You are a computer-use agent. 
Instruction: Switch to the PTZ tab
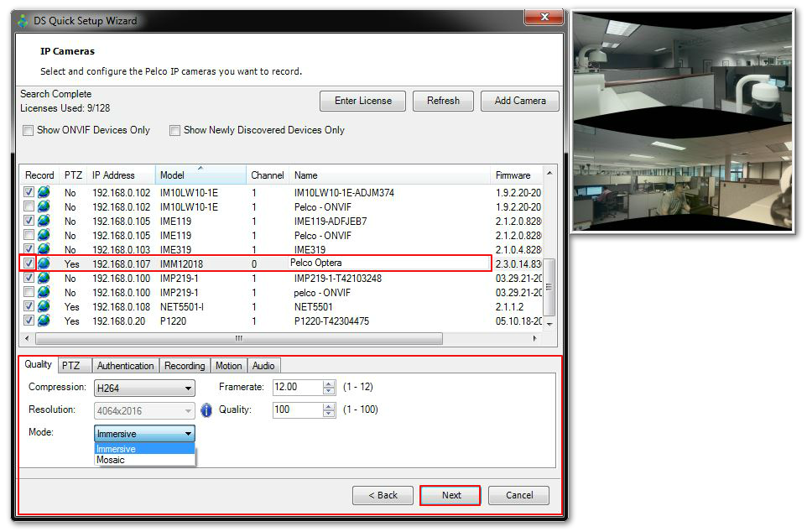(x=73, y=366)
